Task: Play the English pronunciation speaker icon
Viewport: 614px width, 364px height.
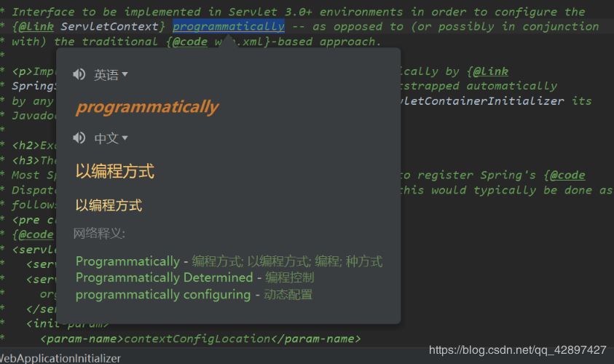Action: 79,74
